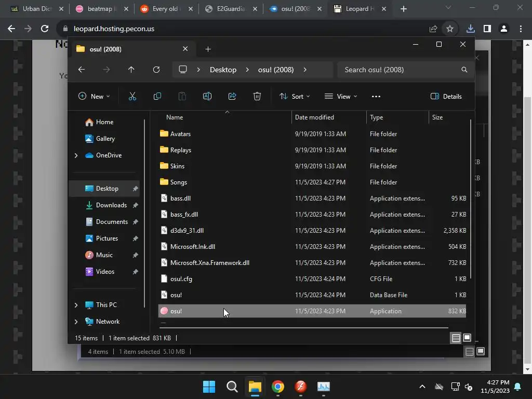
Task: Go up one folder level
Action: [x=131, y=70]
